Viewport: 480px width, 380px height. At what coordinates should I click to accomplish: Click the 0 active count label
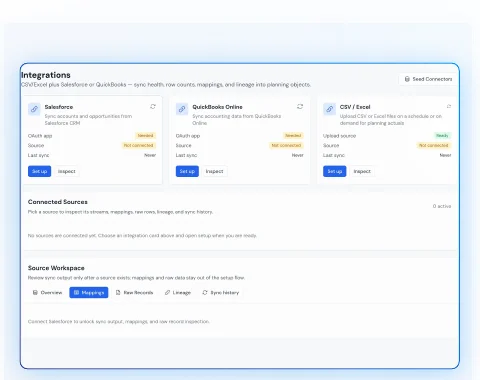pos(442,206)
